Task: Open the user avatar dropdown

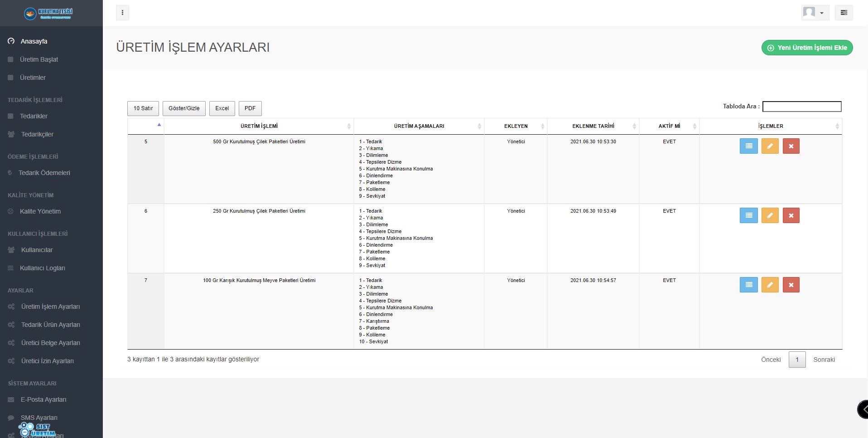Action: [815, 13]
